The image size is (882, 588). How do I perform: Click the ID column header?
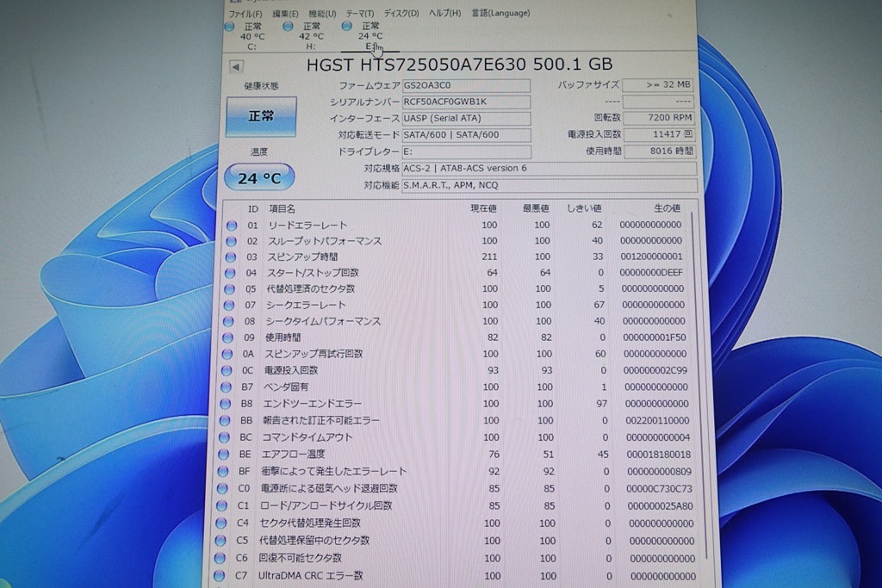click(x=253, y=208)
